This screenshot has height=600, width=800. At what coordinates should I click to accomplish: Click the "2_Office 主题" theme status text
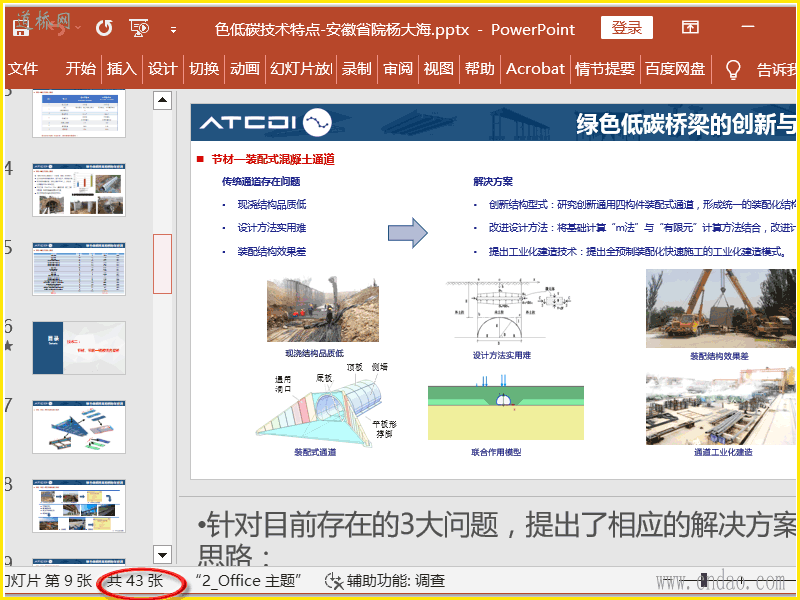click(248, 581)
